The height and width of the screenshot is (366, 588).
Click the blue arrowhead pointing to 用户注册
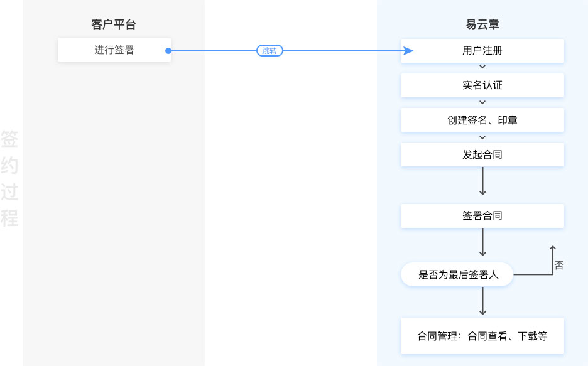408,51
